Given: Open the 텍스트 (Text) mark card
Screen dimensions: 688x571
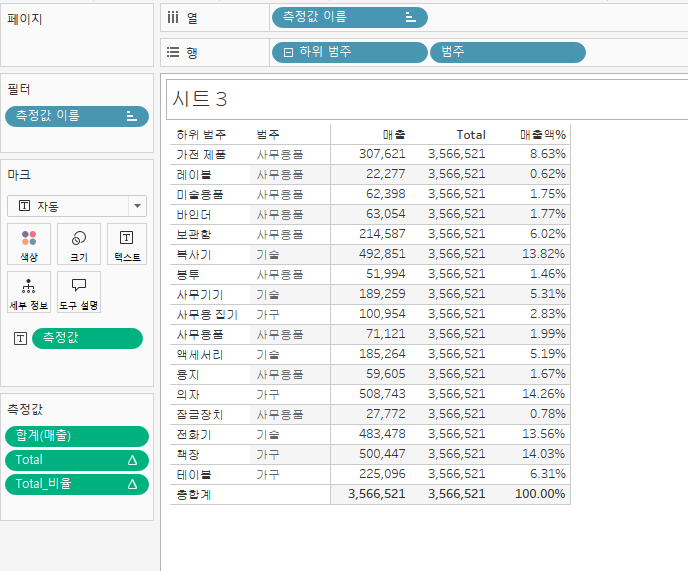Looking at the screenshot, I should point(127,244).
